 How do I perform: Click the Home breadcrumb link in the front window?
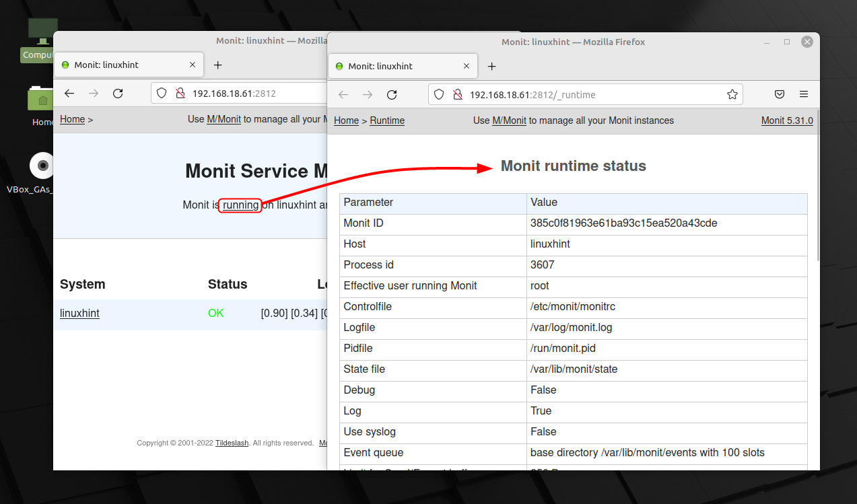346,120
